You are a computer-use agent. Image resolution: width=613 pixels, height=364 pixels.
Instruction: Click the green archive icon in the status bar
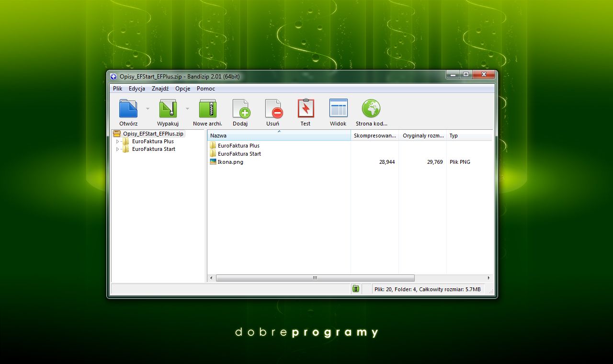[x=355, y=289]
